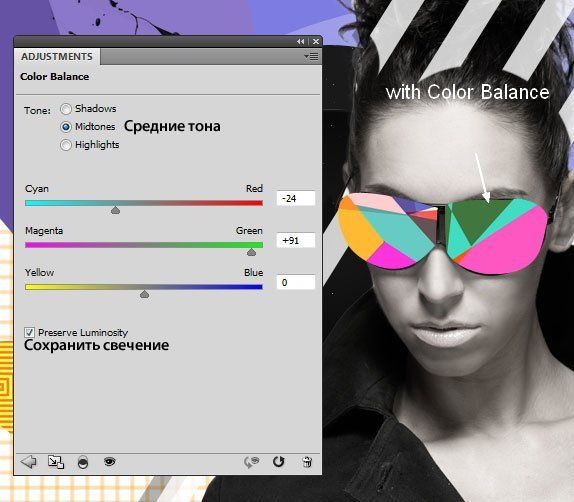Click the Tone: label
This screenshot has height=502, width=574.
(37, 111)
